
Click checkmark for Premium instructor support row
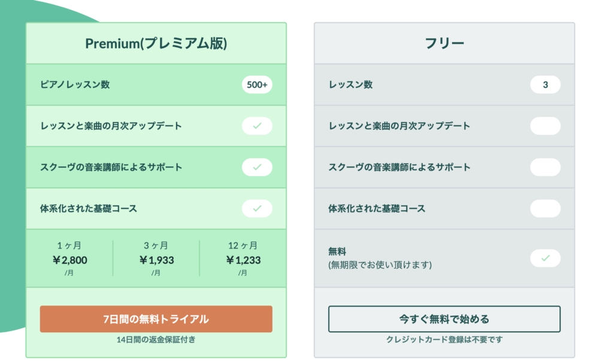click(x=257, y=167)
